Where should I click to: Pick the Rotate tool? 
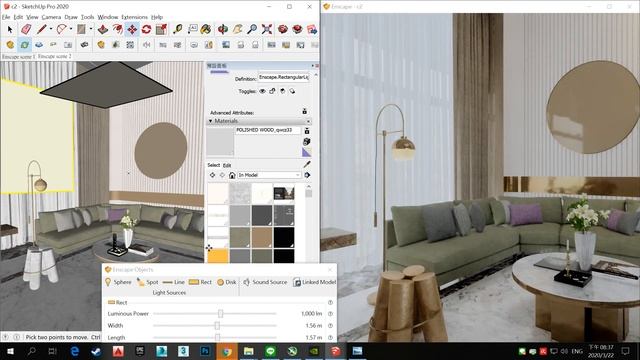(x=147, y=29)
